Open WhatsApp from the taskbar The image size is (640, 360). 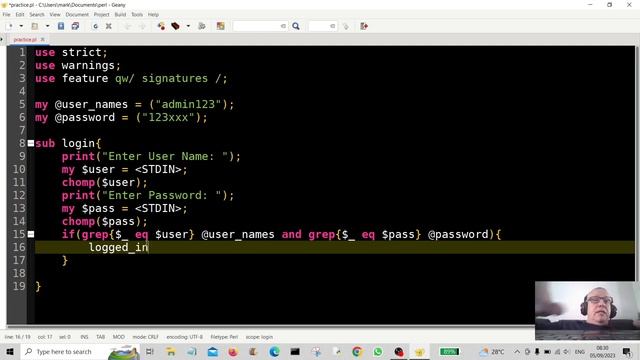378,351
